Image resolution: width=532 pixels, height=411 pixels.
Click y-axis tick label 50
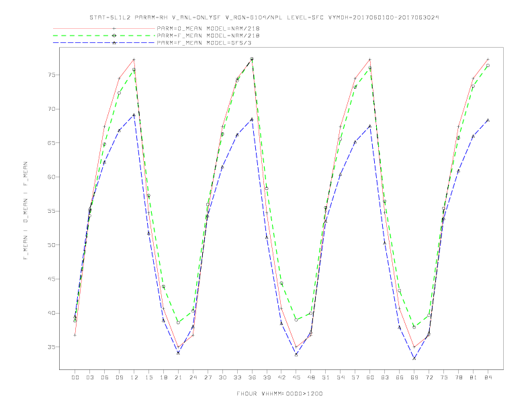coord(52,245)
